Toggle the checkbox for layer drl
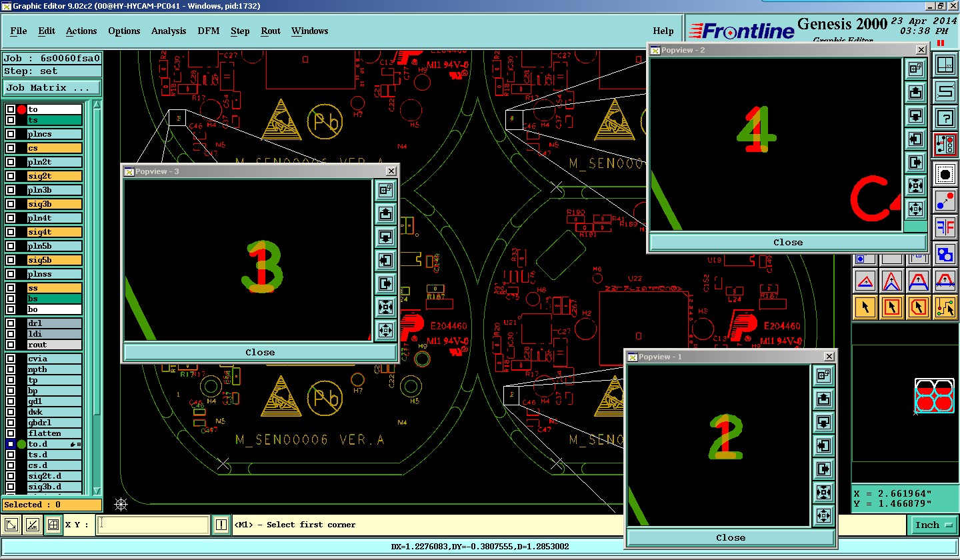This screenshot has width=960, height=560. point(11,323)
